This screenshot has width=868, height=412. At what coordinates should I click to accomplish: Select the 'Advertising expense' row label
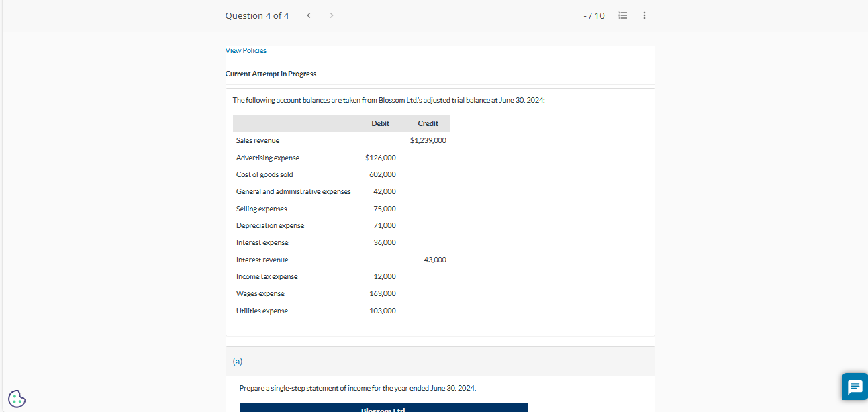pos(268,158)
